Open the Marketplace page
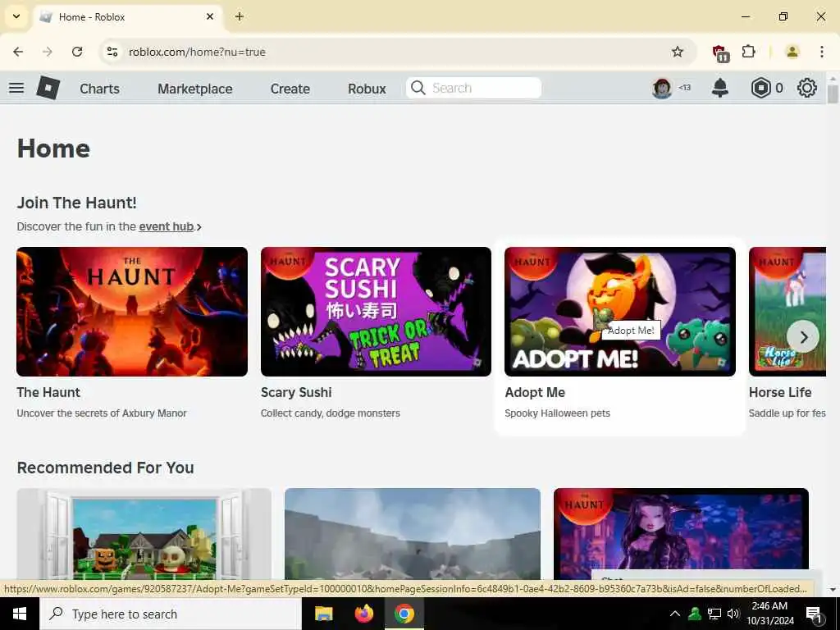The height and width of the screenshot is (630, 840). [195, 89]
